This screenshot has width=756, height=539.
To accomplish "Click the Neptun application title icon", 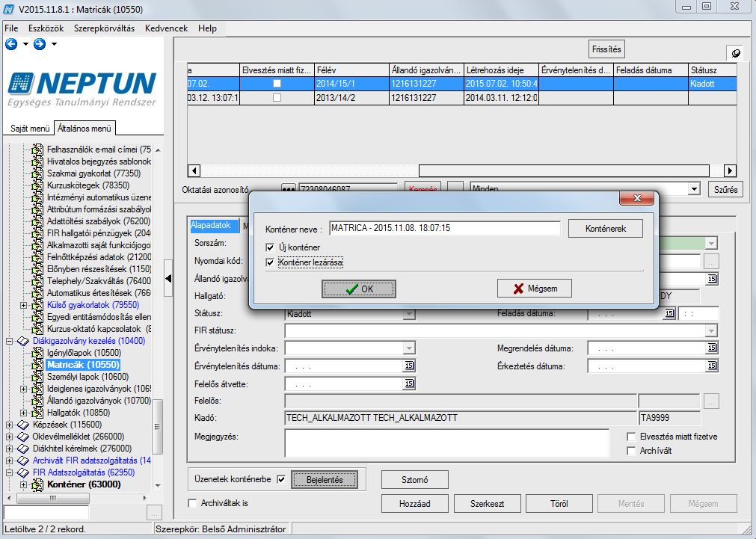I will 9,9.
